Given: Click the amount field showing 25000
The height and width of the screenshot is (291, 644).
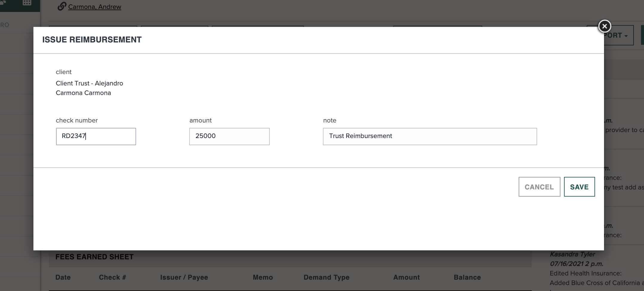Looking at the screenshot, I should (229, 137).
